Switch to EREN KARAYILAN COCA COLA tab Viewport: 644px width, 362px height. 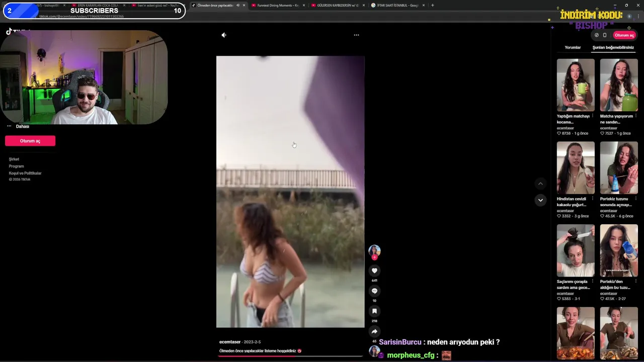[98, 5]
